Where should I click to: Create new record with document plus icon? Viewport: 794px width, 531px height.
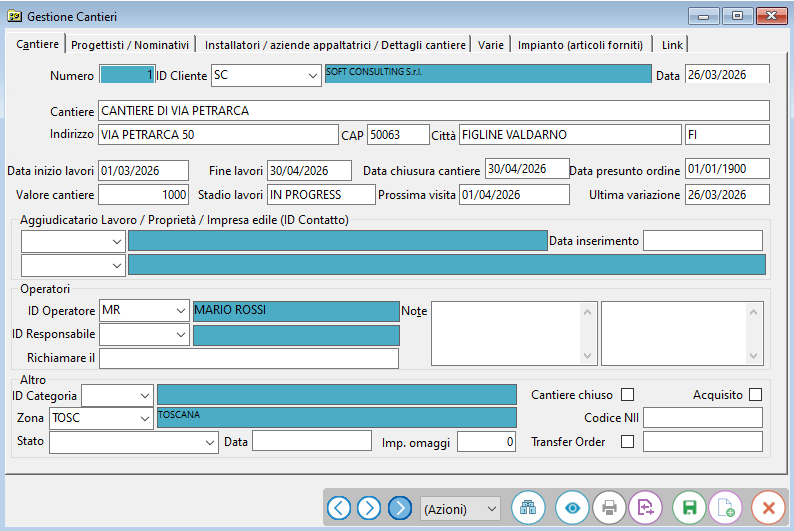tap(726, 508)
